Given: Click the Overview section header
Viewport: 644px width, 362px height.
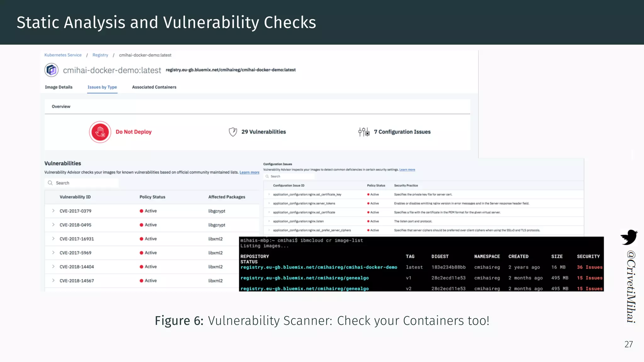Looking at the screenshot, I should click(61, 107).
